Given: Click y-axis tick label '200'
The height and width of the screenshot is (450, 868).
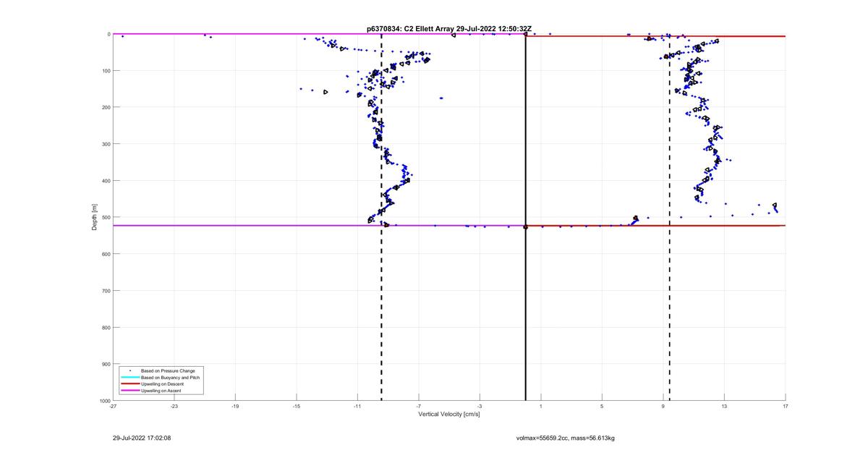Looking at the screenshot, I should point(105,107).
